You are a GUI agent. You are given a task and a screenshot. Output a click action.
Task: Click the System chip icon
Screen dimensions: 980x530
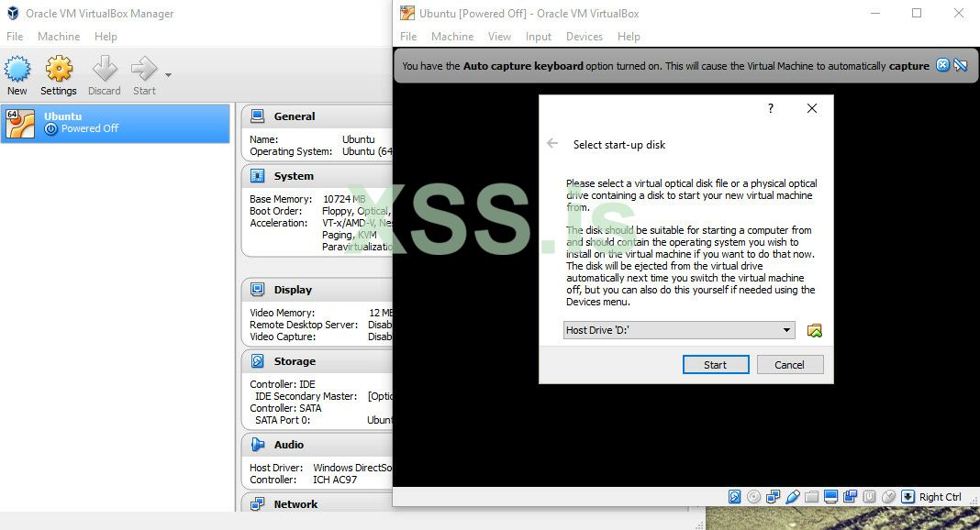pos(257,176)
